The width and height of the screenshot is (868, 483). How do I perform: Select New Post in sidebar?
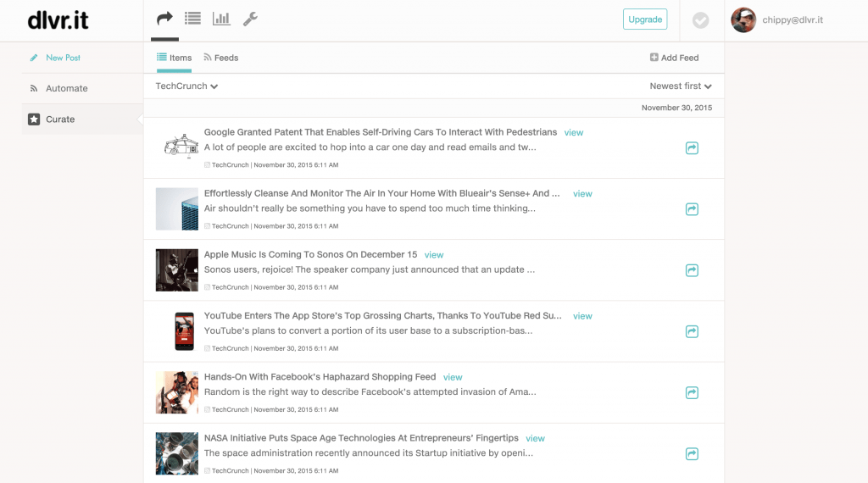pos(63,58)
